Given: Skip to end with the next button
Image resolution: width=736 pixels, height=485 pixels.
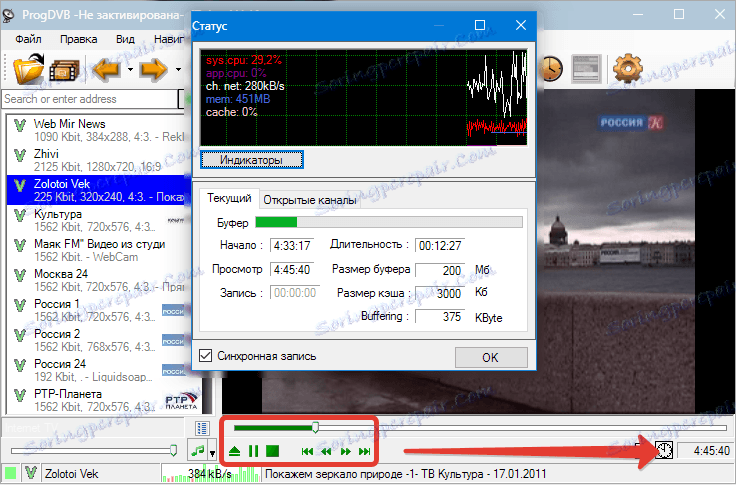Looking at the screenshot, I should (365, 452).
